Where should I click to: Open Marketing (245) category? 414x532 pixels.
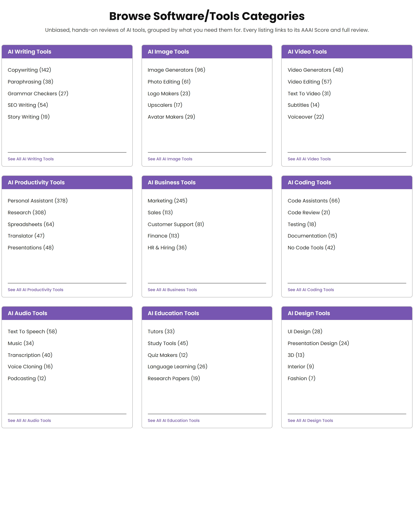tap(167, 201)
